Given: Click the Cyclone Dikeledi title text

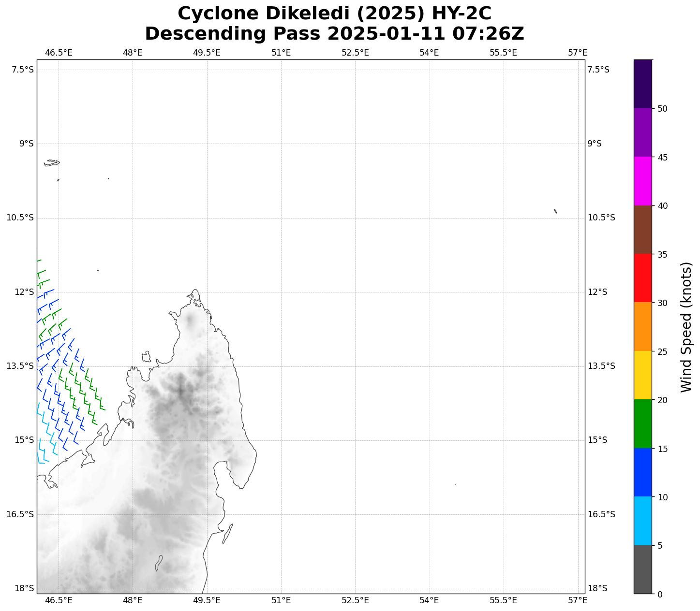Looking at the screenshot, I should (334, 14).
